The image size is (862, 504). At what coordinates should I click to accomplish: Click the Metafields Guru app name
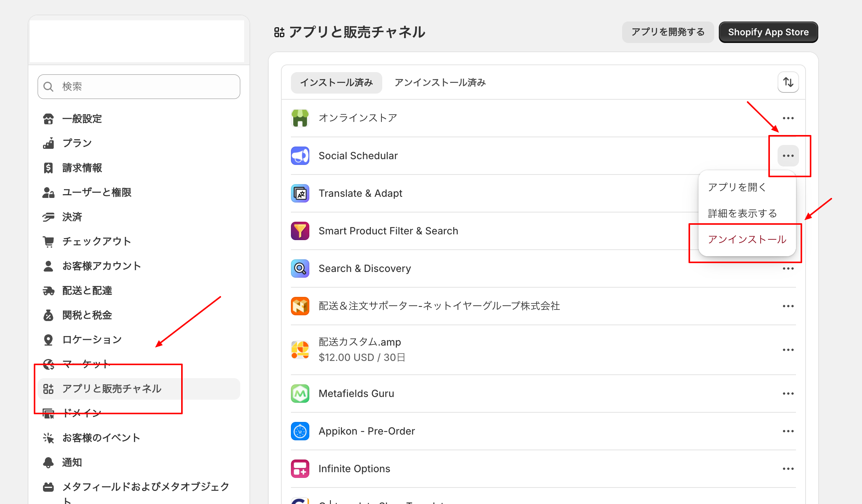[x=356, y=394]
